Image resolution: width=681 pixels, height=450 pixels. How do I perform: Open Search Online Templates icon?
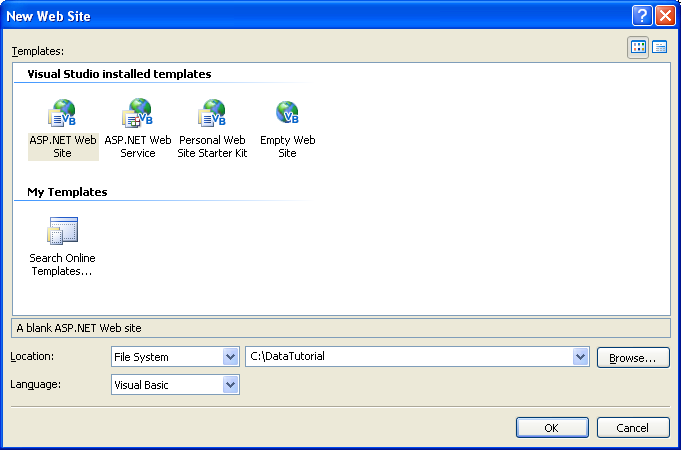point(62,232)
